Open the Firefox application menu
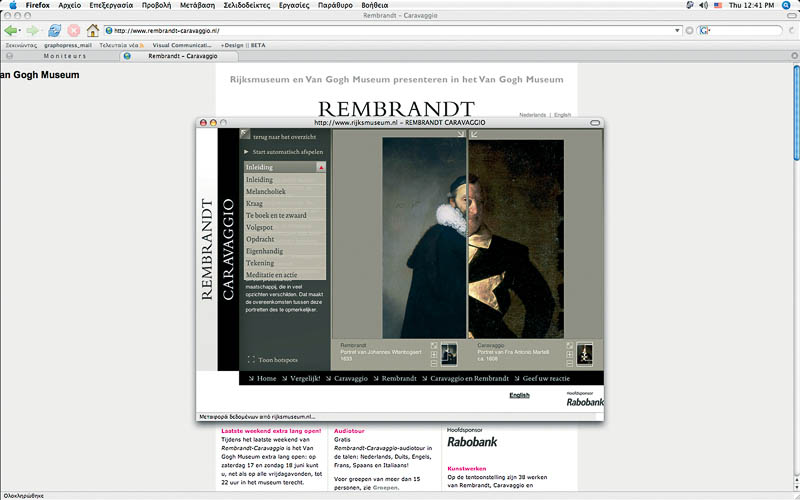The width and height of the screenshot is (800, 500). coord(38,5)
